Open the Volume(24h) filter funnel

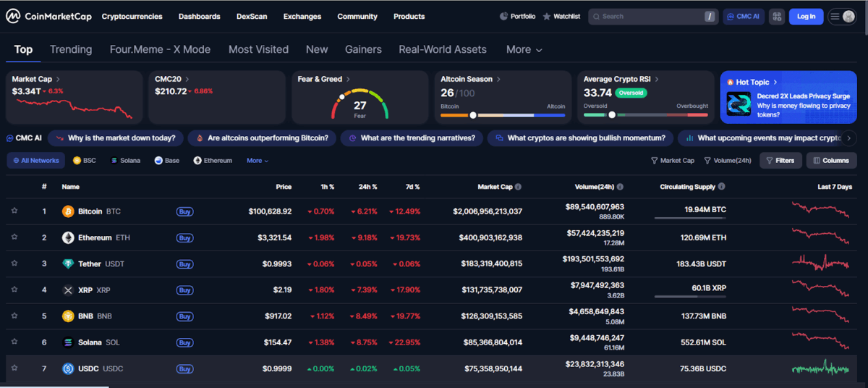coord(707,161)
